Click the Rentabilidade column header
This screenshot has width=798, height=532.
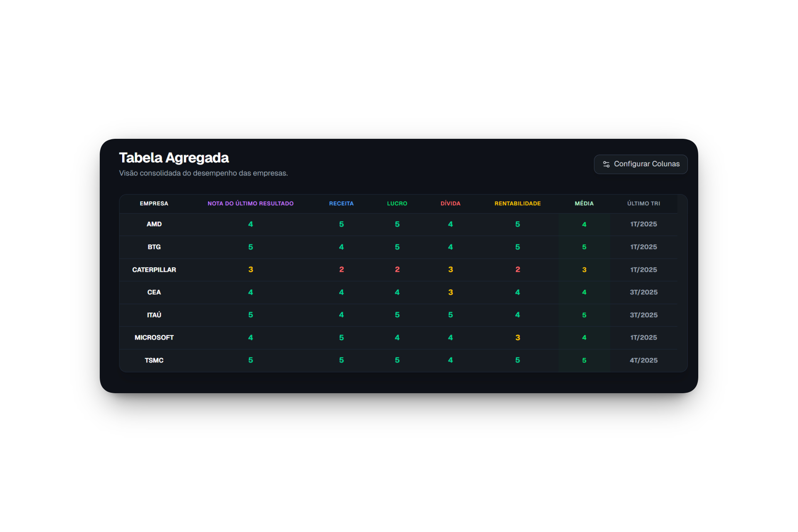point(517,203)
